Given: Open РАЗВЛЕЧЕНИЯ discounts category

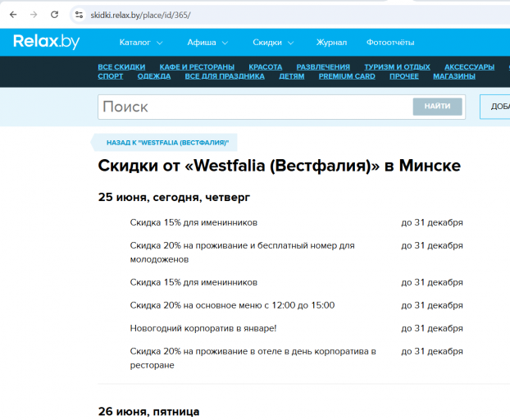Looking at the screenshot, I should pyautogui.click(x=323, y=67).
